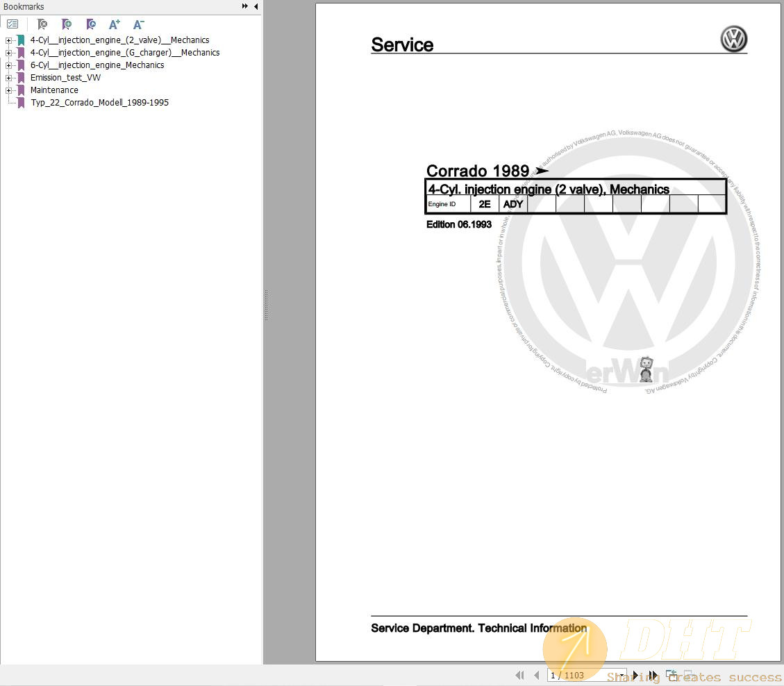
Task: Click the panel splitter handle
Action: click(x=266, y=305)
